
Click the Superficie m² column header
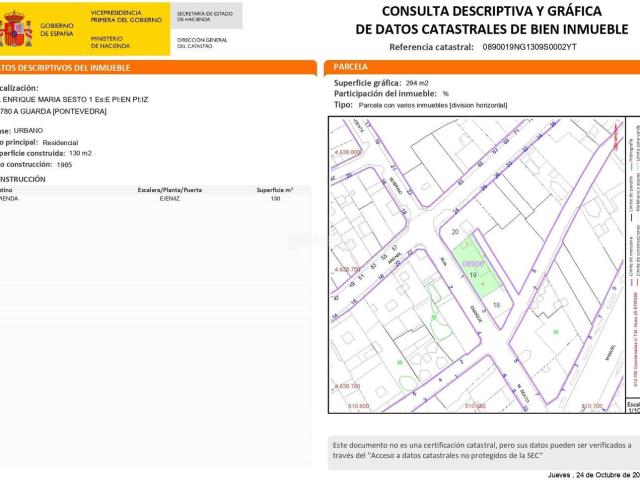point(274,189)
